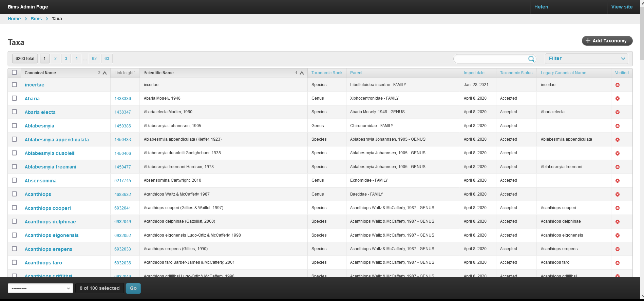Click unverified icon for Ablabesmyia freemani

point(618,167)
